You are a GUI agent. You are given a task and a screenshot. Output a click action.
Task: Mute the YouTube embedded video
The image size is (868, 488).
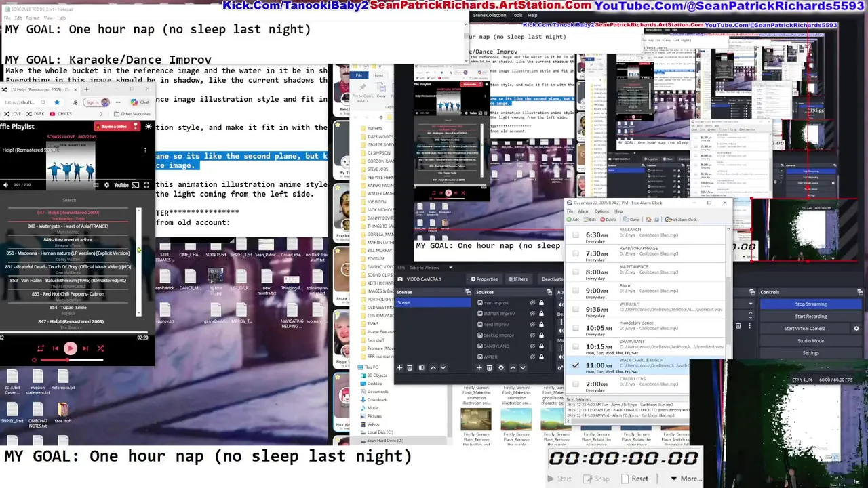(x=6, y=185)
